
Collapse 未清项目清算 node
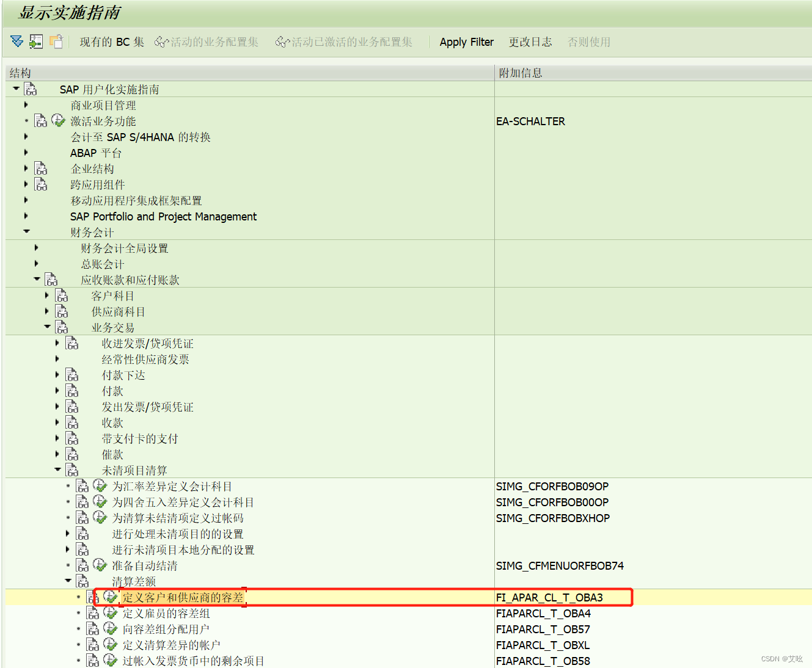point(58,470)
